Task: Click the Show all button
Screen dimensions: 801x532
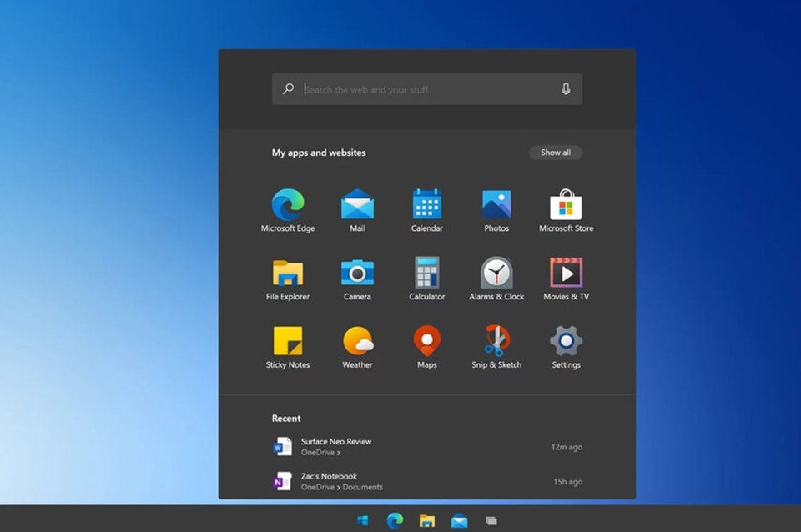Action: (x=556, y=153)
